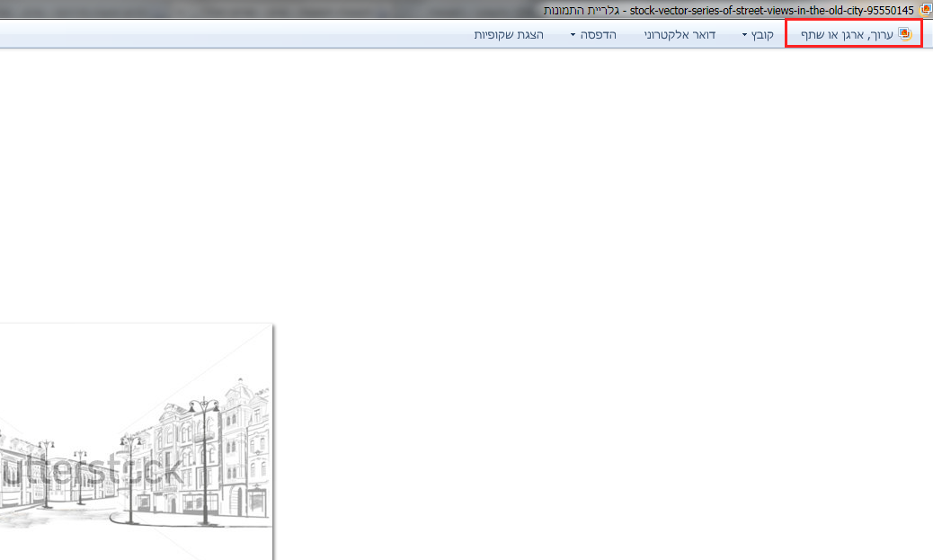933x560 pixels.
Task: Expand the קובץ dropdown arrow
Action: 743,35
